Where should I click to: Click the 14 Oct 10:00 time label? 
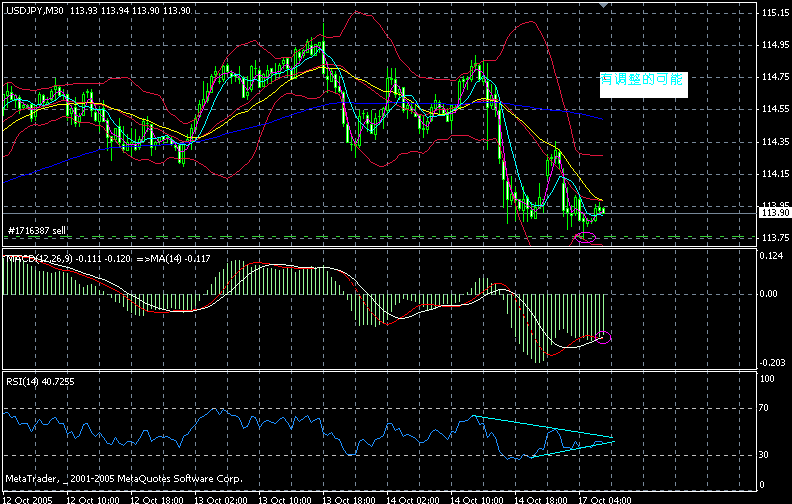[x=477, y=500]
